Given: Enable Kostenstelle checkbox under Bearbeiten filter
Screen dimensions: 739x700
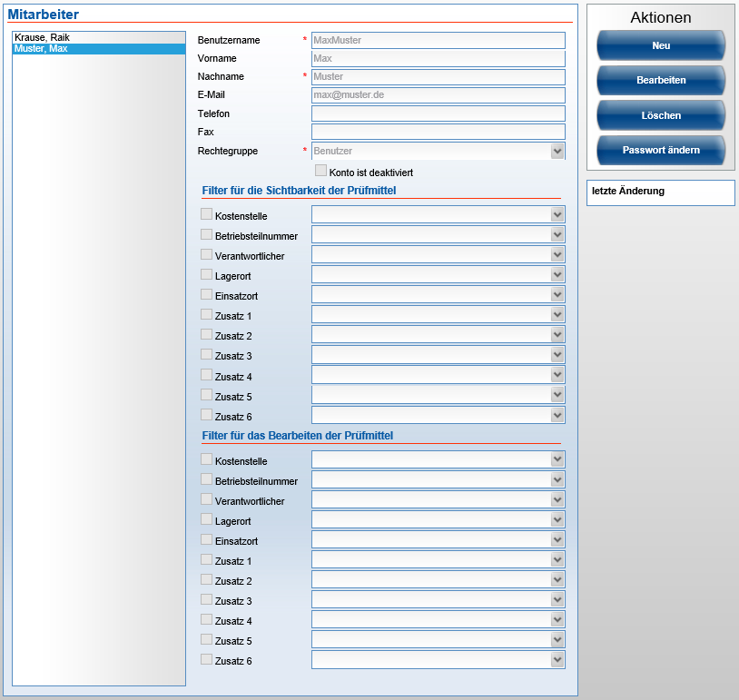Looking at the screenshot, I should coord(206,459).
